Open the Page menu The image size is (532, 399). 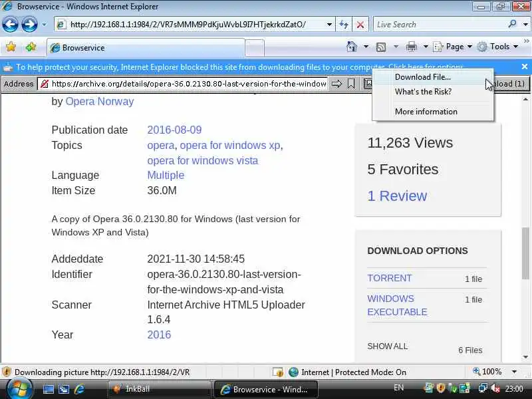point(453,47)
